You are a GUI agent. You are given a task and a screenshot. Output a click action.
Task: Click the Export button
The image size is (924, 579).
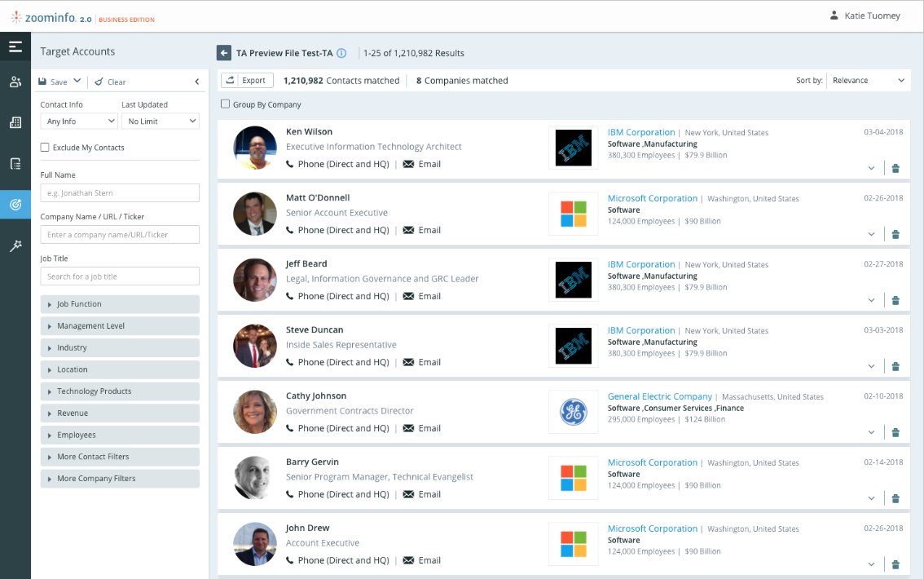point(247,81)
